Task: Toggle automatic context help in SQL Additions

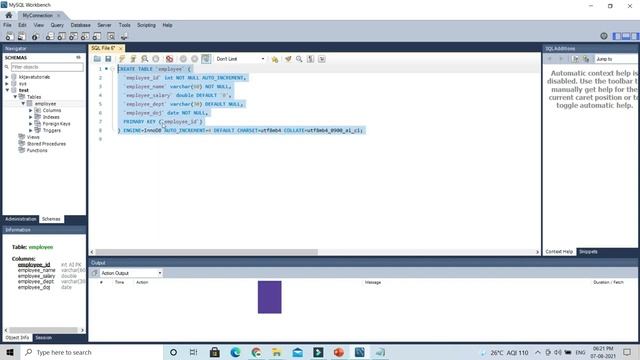Action: point(586,59)
